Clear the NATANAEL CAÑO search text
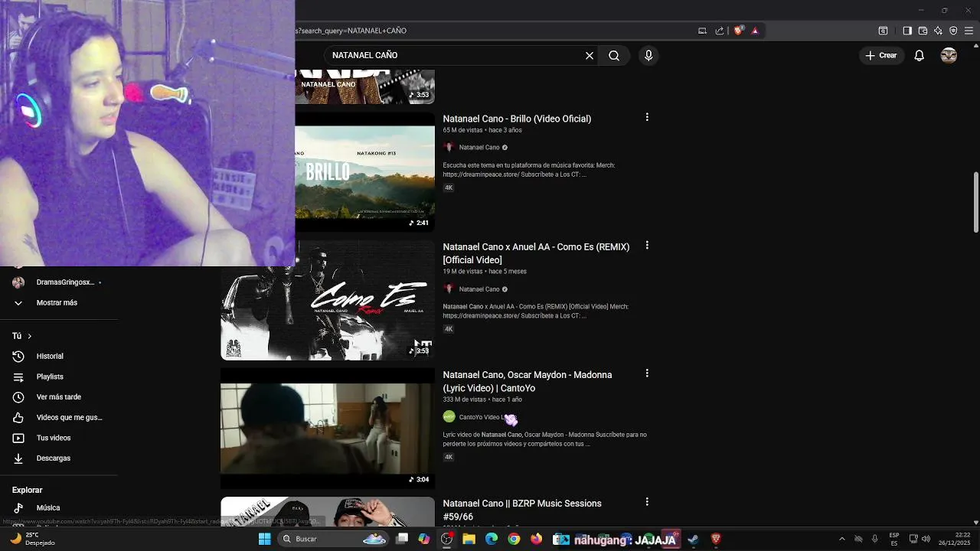Screen dimensions: 980x551 590,55
